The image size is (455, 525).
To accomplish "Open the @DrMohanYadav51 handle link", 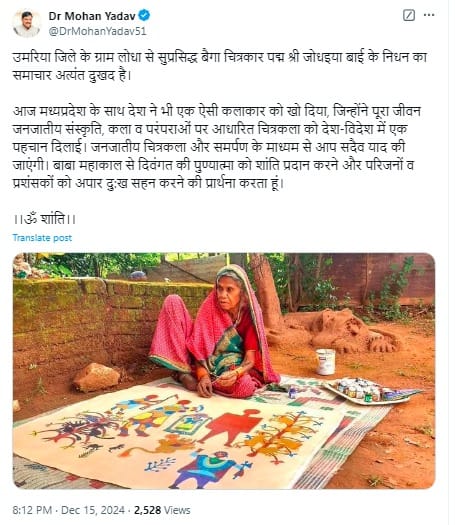I will pos(97,31).
